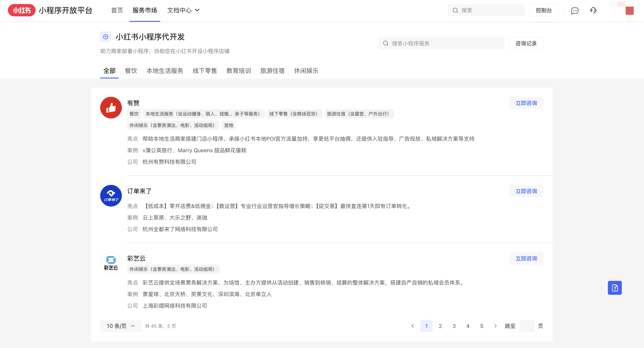Expand pagination to next page with right chevron
644x348 pixels.
pyautogui.click(x=495, y=326)
